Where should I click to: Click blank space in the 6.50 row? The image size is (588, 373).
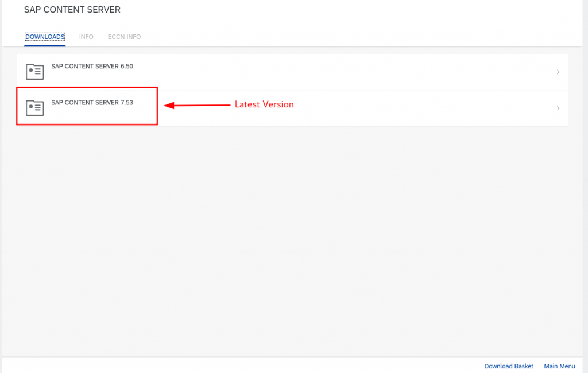pos(345,72)
